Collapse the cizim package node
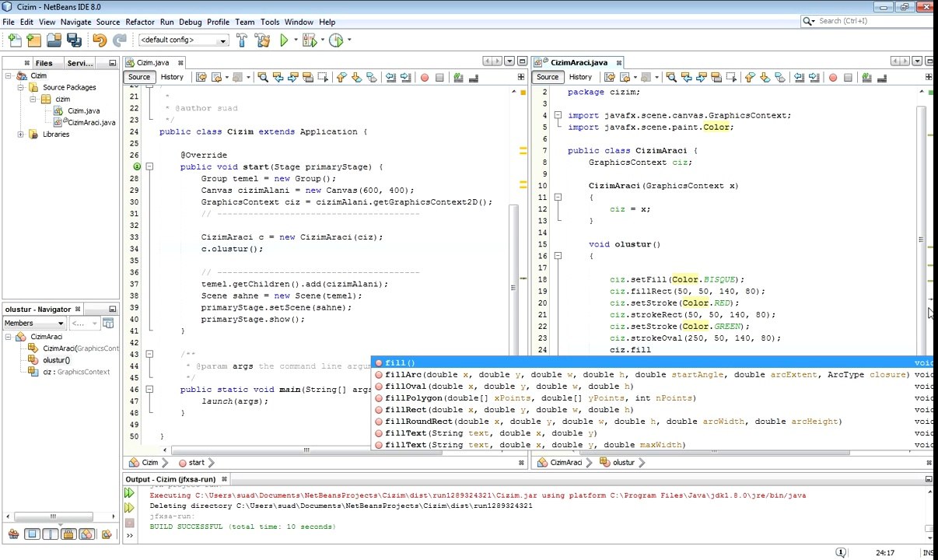Viewport: 938px width, 560px height. [x=33, y=99]
